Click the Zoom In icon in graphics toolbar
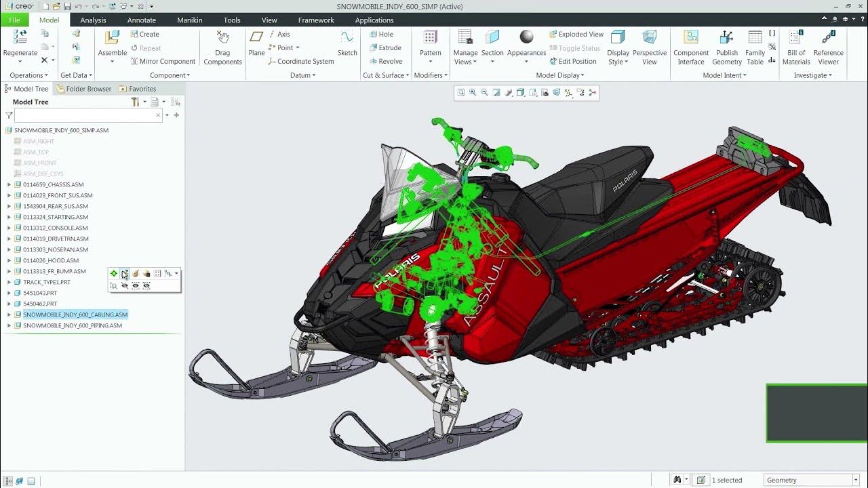Screen dimensions: 868x488 click(473, 92)
